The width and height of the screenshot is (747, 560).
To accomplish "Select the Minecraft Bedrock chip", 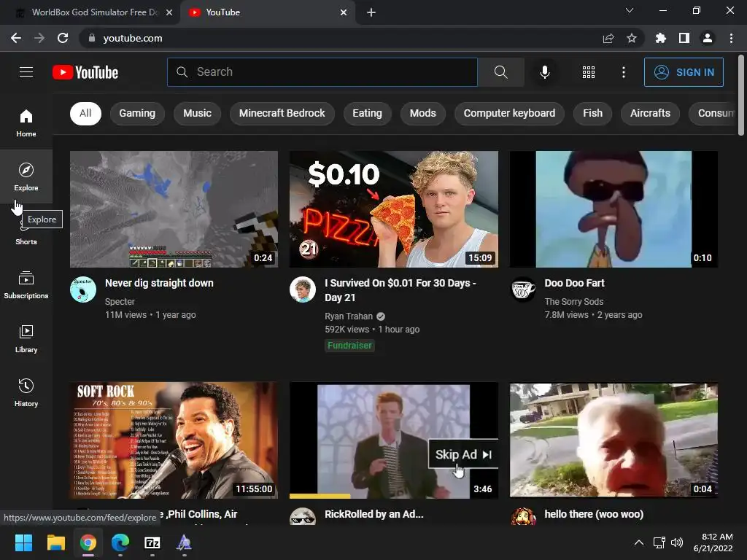I will coord(282,113).
